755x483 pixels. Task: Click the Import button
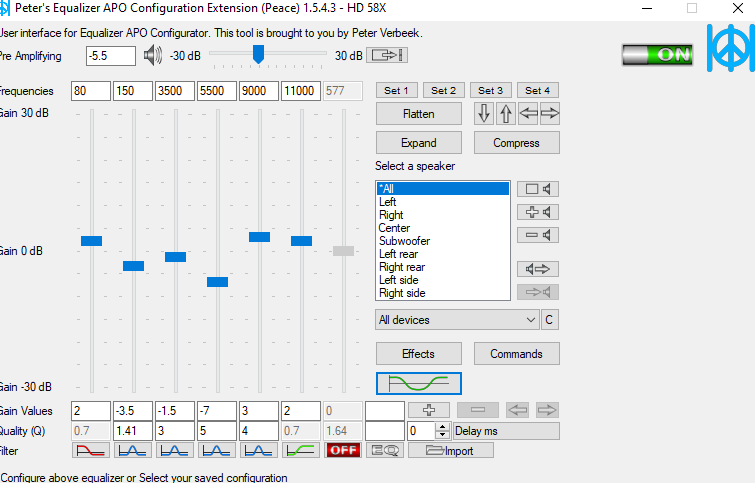click(450, 451)
